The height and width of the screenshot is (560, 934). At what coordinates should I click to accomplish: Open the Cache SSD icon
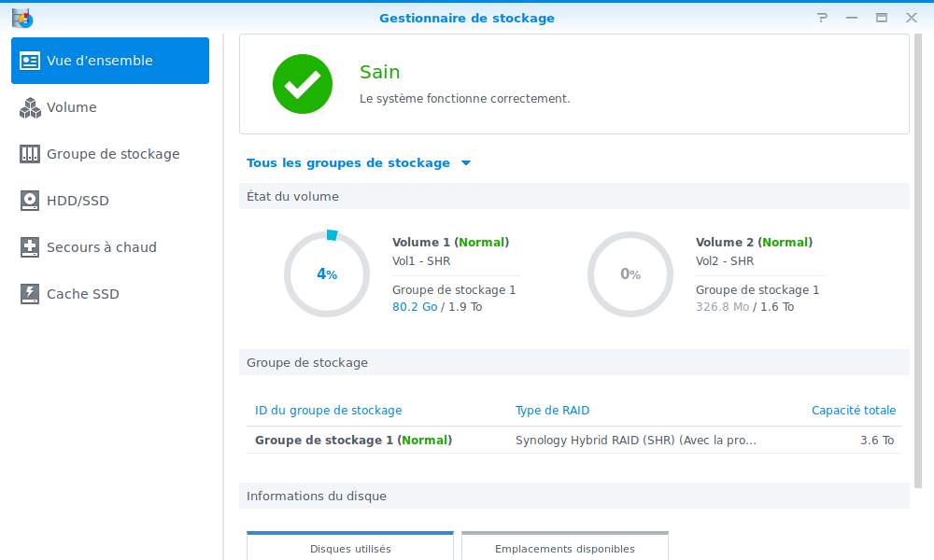pos(30,294)
